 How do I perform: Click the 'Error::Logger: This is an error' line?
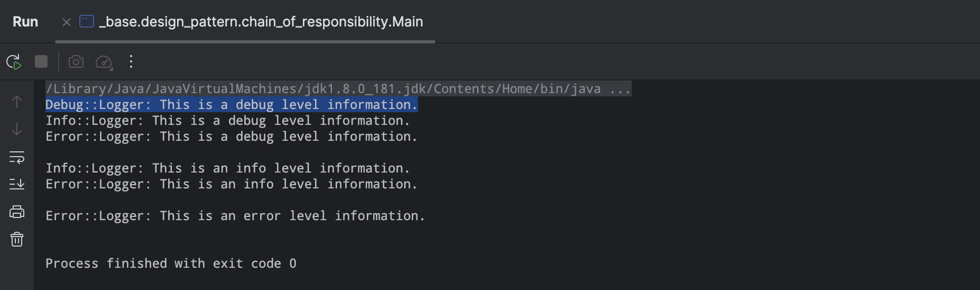pos(235,216)
